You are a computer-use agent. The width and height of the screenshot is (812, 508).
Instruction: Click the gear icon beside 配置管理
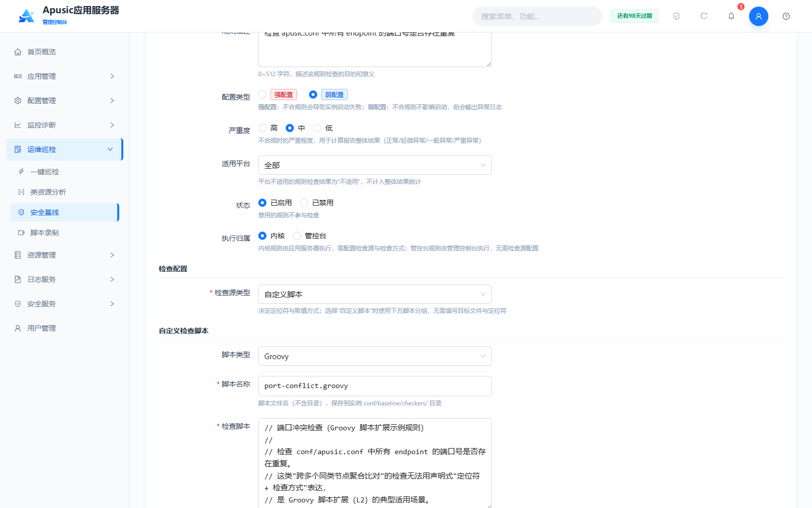pyautogui.click(x=18, y=101)
